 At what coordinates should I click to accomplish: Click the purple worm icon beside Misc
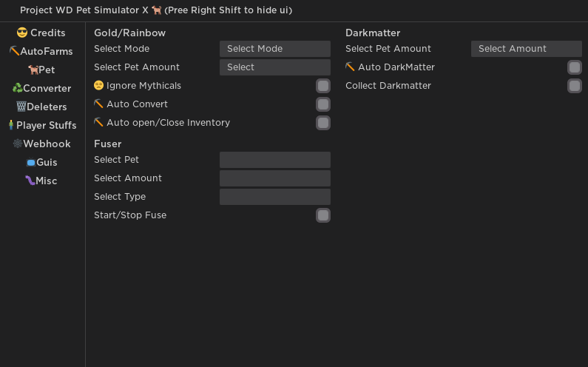[30, 181]
